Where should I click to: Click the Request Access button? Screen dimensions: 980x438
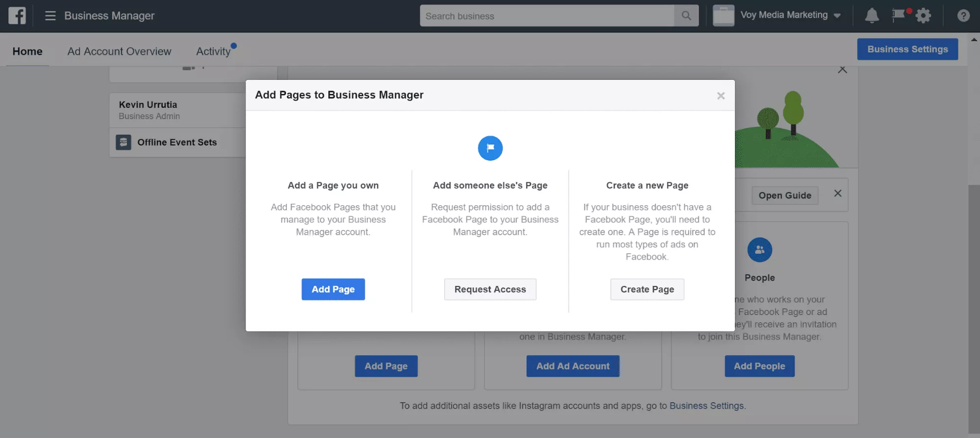[490, 289]
